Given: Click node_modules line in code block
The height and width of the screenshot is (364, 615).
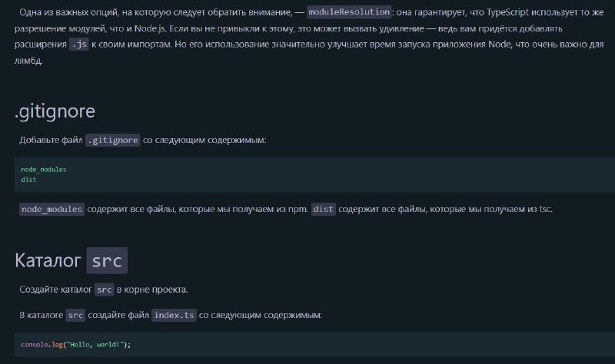Looking at the screenshot, I should 44,169.
